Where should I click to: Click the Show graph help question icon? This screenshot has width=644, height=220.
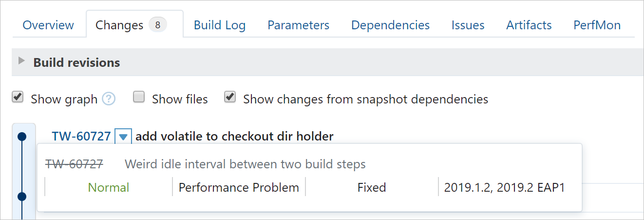pyautogui.click(x=109, y=99)
